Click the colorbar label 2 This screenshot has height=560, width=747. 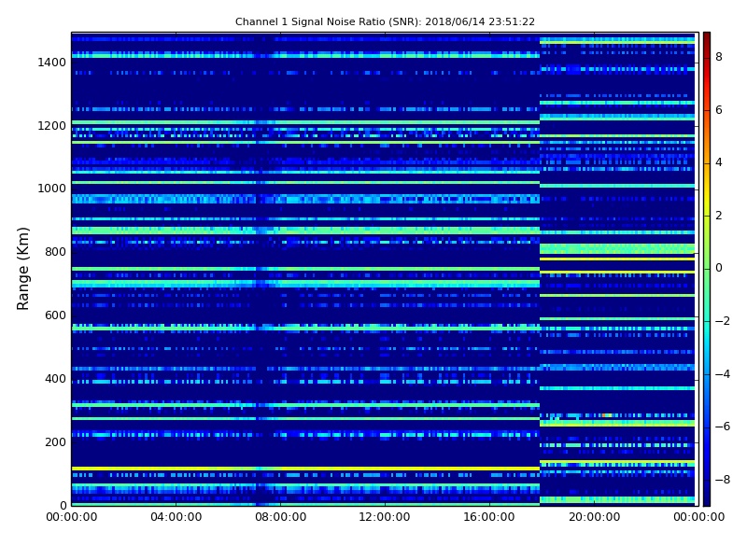719,216
